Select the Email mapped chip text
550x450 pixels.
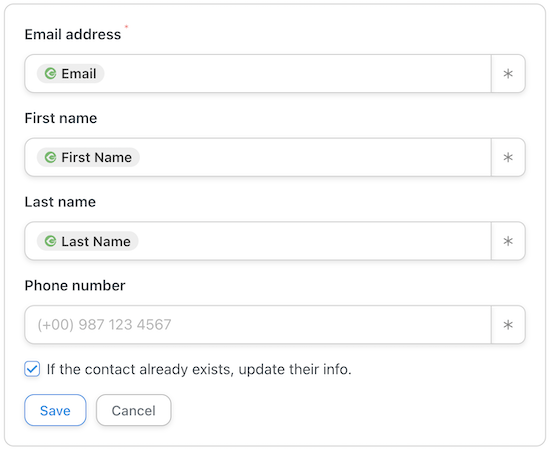click(x=79, y=74)
